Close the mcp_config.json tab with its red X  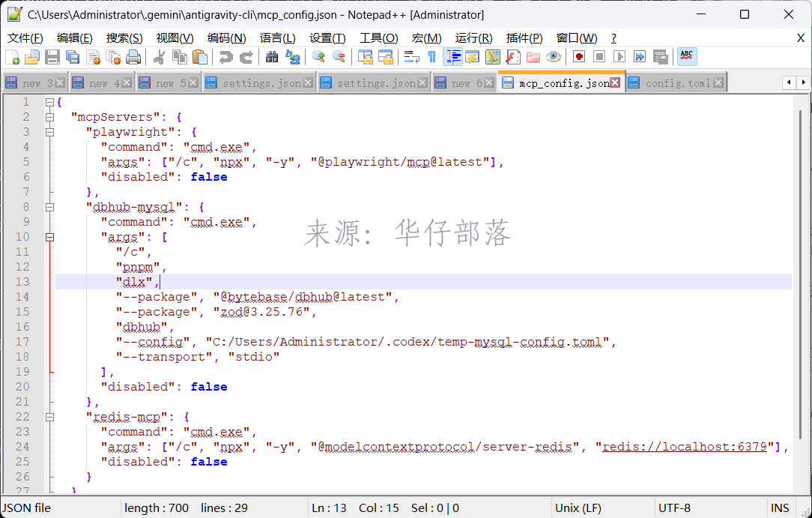click(615, 83)
